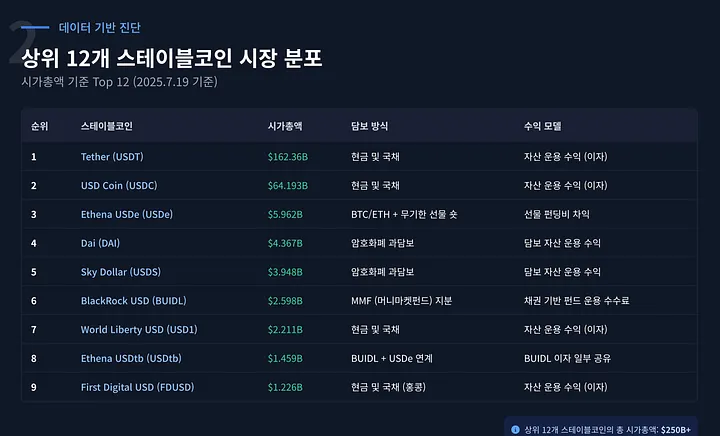720x436 pixels.
Task: Click the 스테이블코인 column header
Action: (107, 127)
